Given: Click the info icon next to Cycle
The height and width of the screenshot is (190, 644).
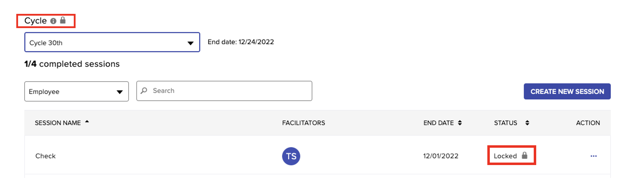Looking at the screenshot, I should click(x=53, y=21).
